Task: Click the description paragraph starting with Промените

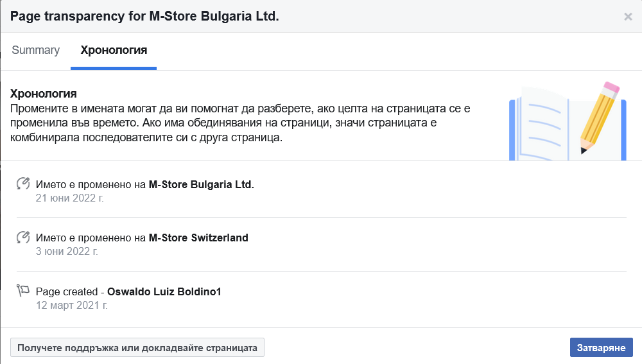Action: 241,123
